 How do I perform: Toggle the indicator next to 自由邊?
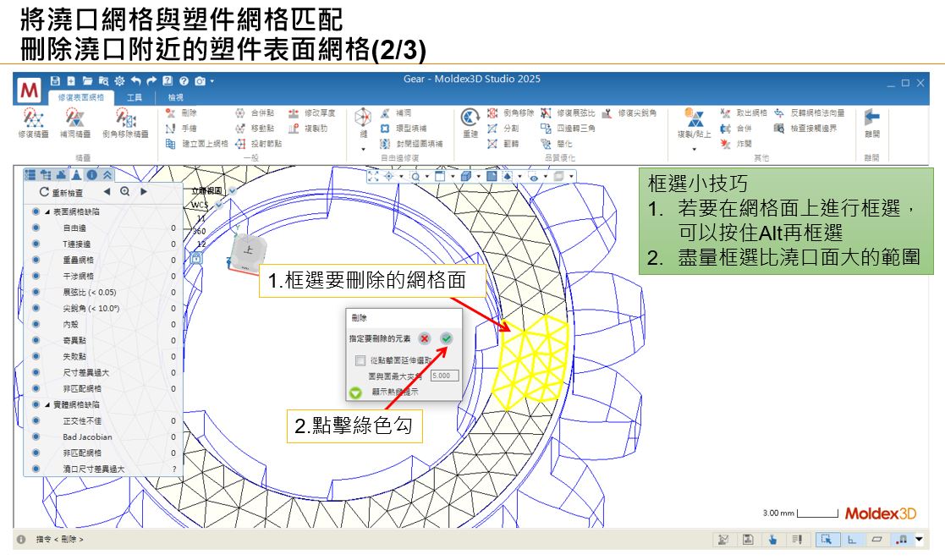tap(36, 228)
